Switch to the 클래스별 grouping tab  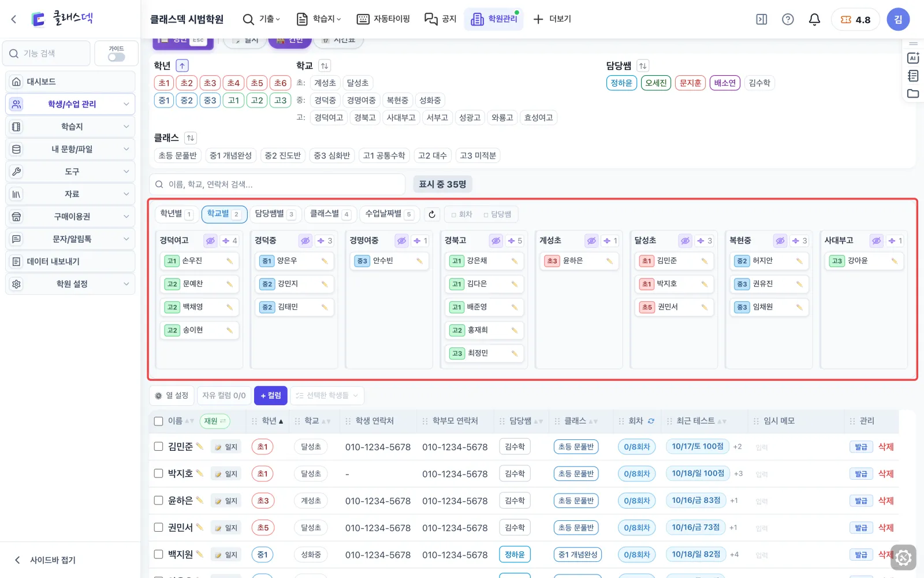tap(330, 214)
